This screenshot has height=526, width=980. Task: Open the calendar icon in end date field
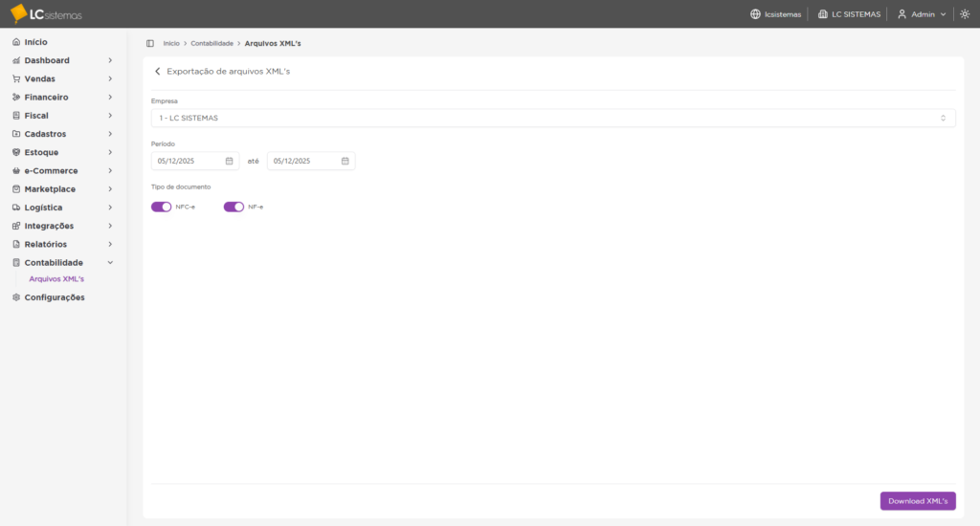tap(345, 161)
